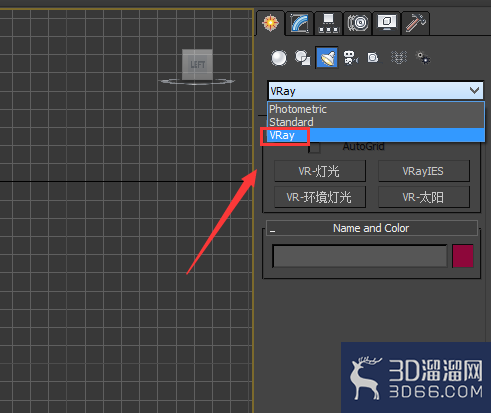The height and width of the screenshot is (413, 491).
Task: Choose Standard from the dropdown list
Action: click(x=376, y=122)
